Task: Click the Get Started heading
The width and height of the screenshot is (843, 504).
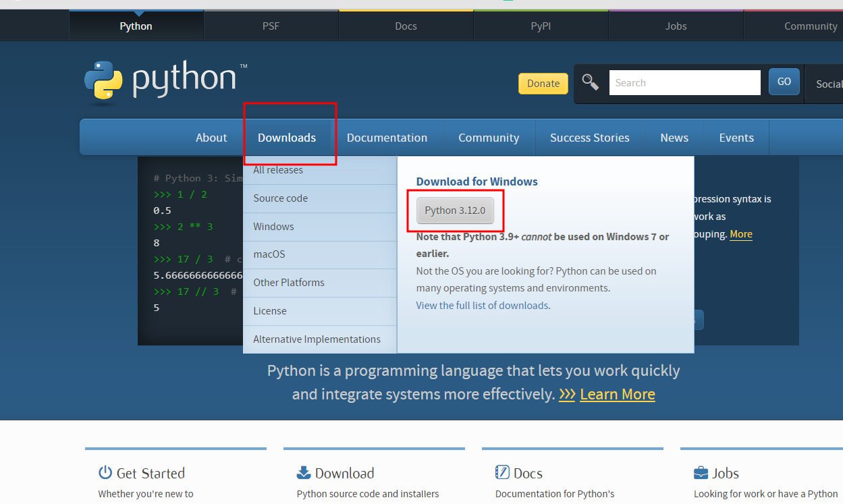Action: pyautogui.click(x=151, y=474)
